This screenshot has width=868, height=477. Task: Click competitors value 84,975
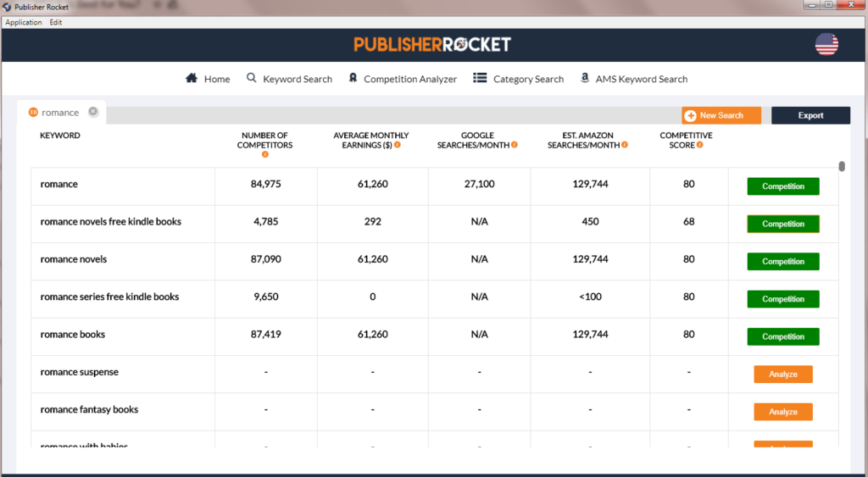coord(265,184)
